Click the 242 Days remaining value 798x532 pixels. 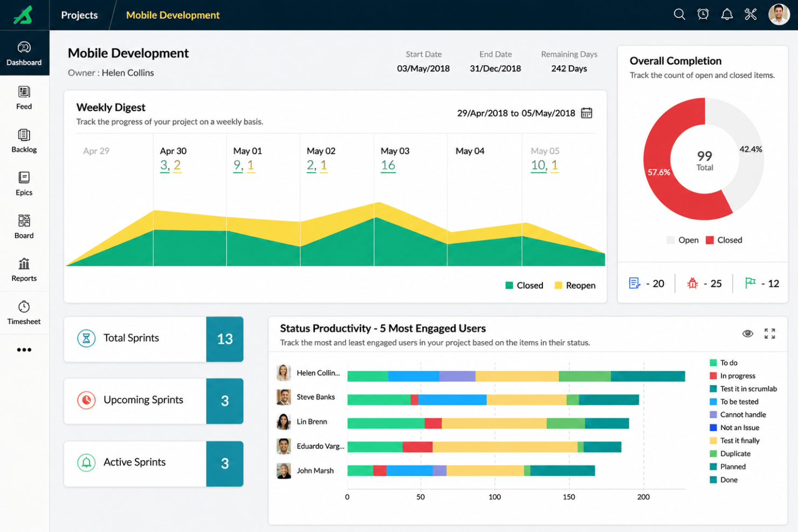(569, 68)
